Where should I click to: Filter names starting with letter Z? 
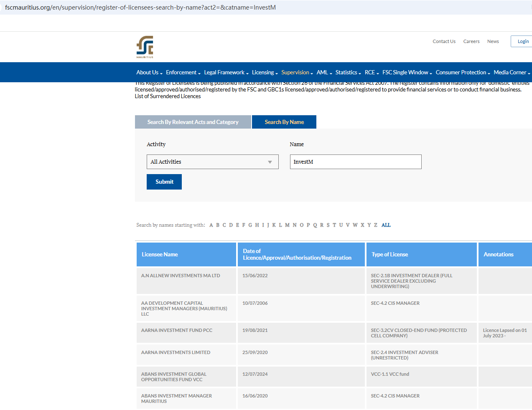[376, 225]
